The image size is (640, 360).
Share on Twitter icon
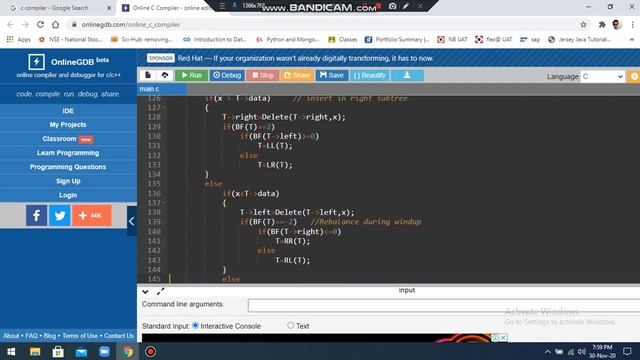coord(60,215)
